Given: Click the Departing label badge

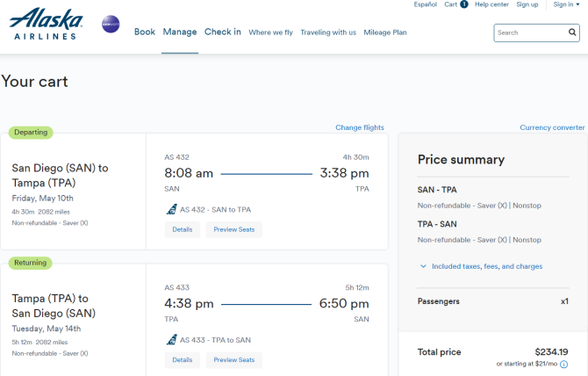Looking at the screenshot, I should (31, 133).
